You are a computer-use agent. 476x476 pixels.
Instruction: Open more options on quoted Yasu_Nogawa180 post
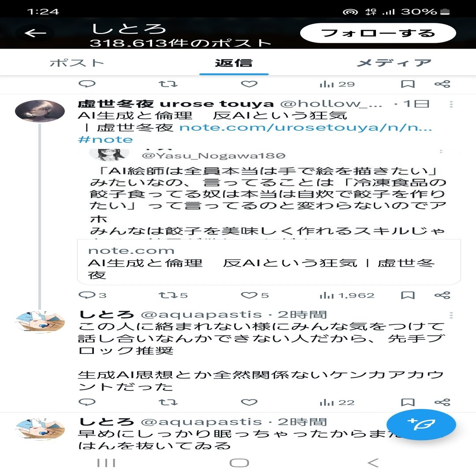(x=441, y=151)
